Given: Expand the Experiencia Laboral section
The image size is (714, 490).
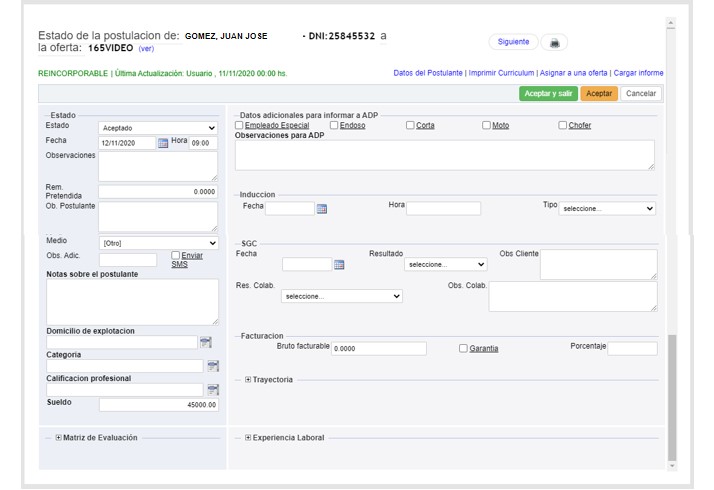Looking at the screenshot, I should point(248,438).
